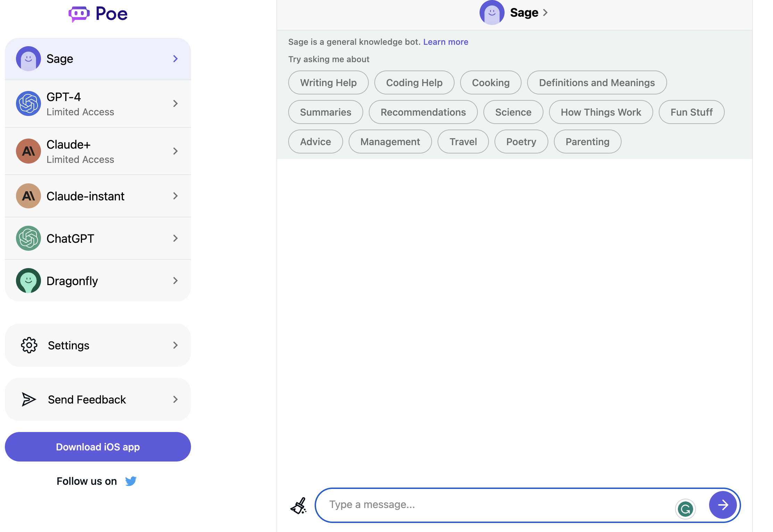The image size is (773, 532).
Task: Open the Learn more link
Action: click(446, 42)
